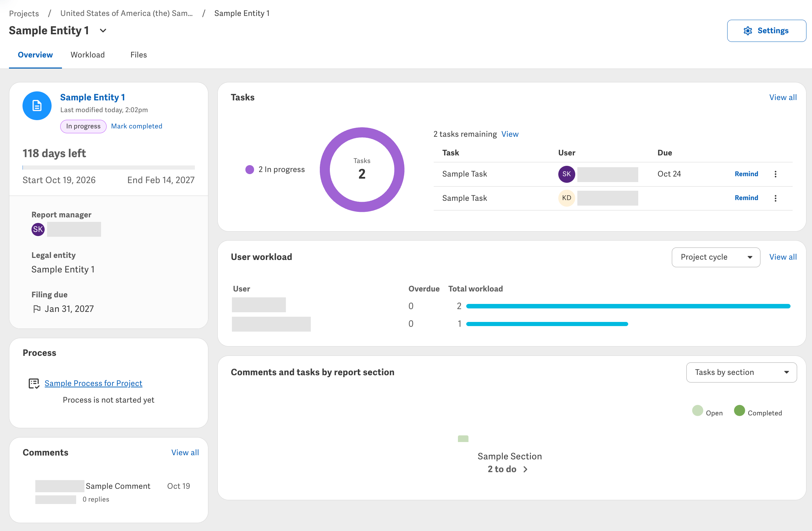Screen dimensions: 812x531
Task: Toggle the Completed legend item in chart
Action: pos(758,411)
